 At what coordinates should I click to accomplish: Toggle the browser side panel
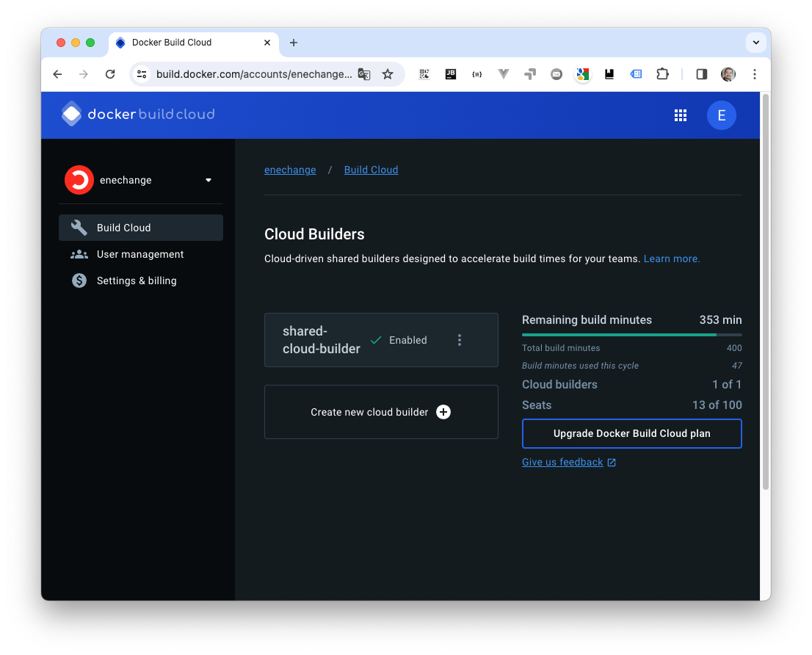point(702,74)
